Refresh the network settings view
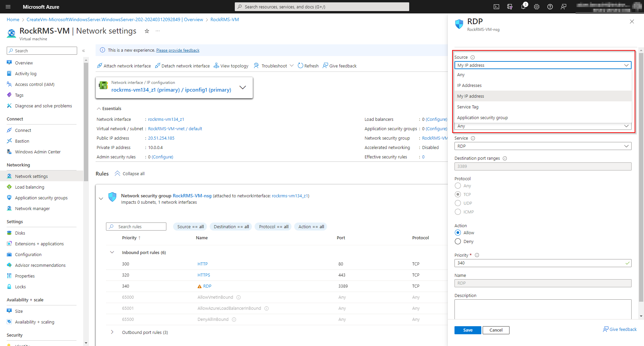The height and width of the screenshot is (346, 644). pos(308,65)
